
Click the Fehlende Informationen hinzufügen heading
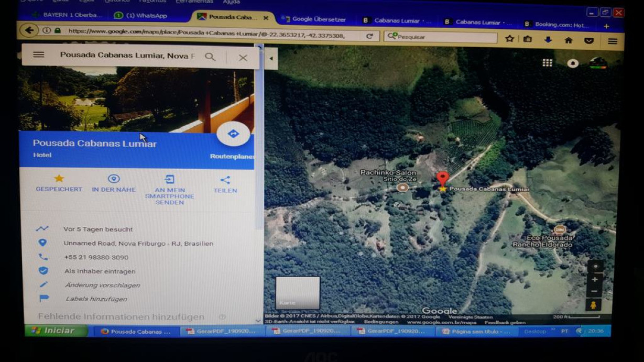tap(121, 317)
